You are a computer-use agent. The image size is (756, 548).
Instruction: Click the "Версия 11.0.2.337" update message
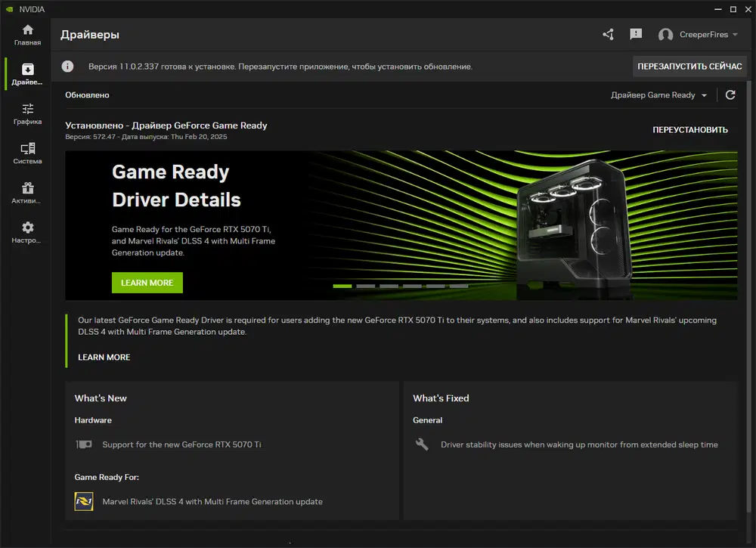pyautogui.click(x=280, y=67)
